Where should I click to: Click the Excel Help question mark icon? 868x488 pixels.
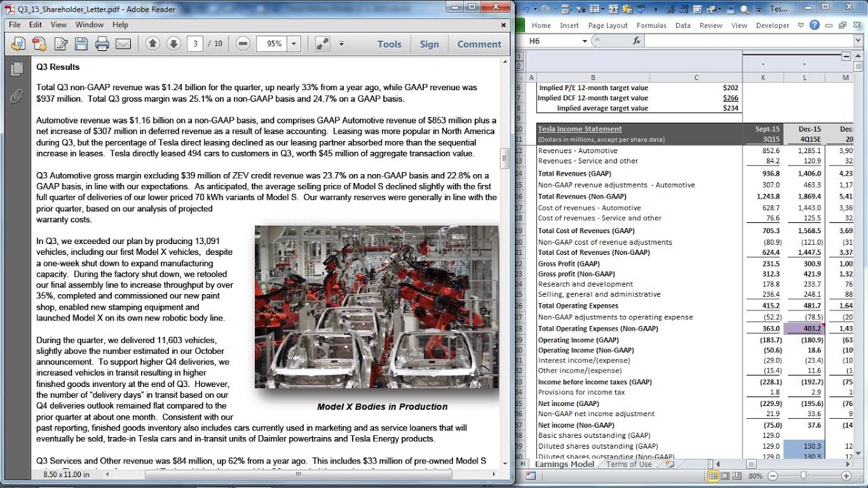click(x=814, y=25)
